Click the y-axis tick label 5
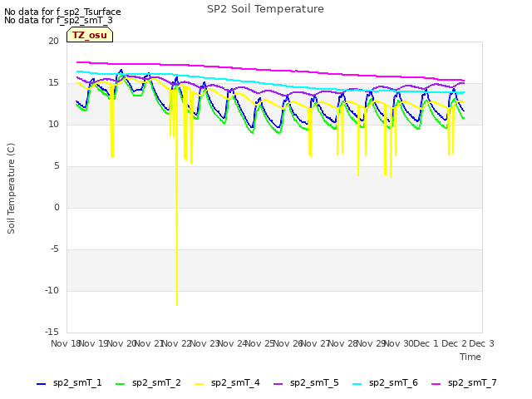This screenshot has height=399, width=532. tap(57, 166)
